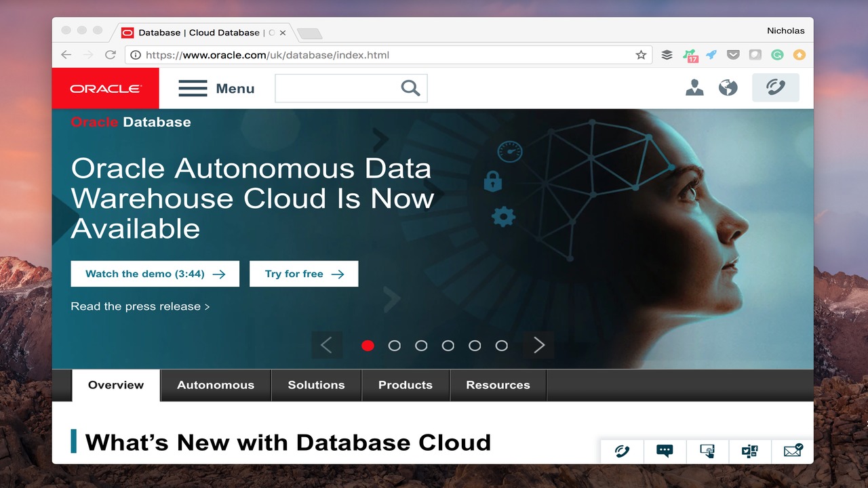Select the sixth carousel dot

click(501, 346)
